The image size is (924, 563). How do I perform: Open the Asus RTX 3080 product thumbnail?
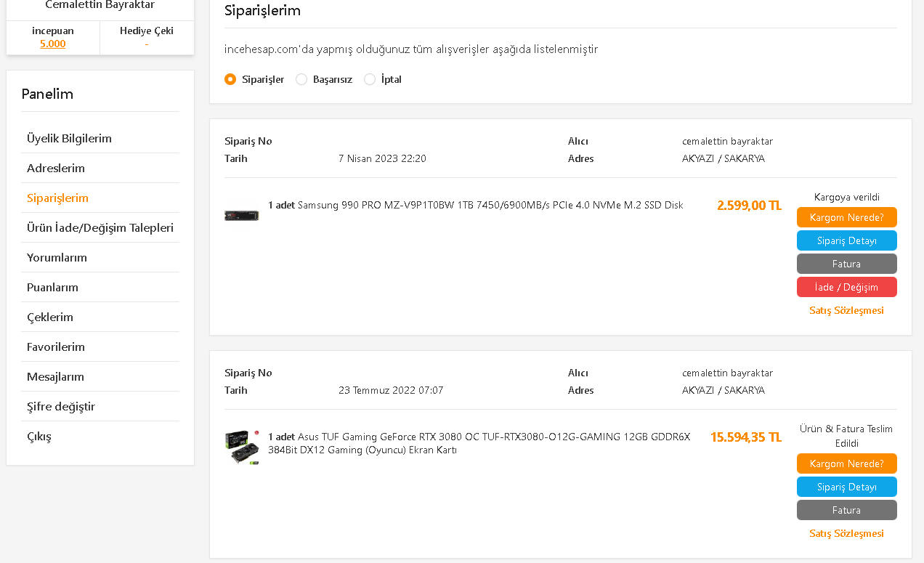[x=241, y=447]
